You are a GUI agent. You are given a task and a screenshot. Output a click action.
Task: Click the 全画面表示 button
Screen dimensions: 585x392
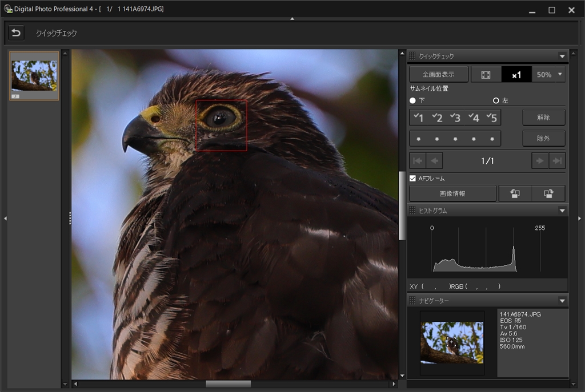[x=438, y=75]
